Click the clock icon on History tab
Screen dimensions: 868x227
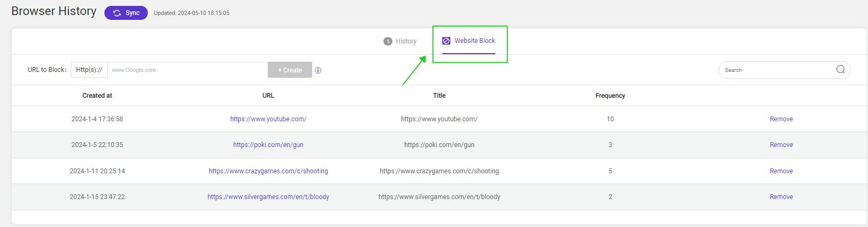point(388,41)
